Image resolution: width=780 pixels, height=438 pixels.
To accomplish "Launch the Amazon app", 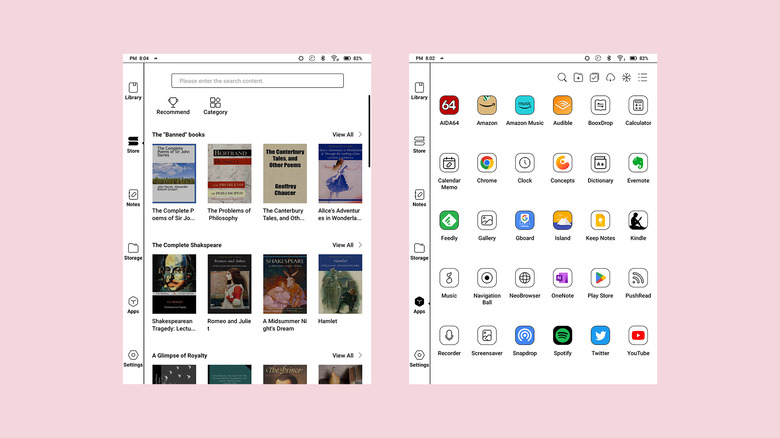I will coord(487,106).
